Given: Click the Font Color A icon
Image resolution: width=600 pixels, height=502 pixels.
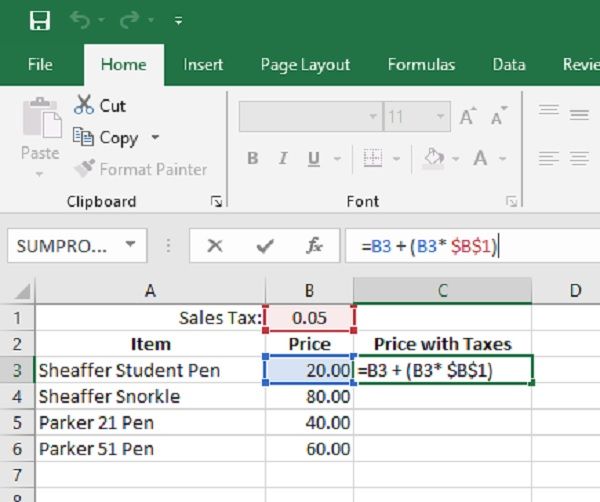Looking at the screenshot, I should tap(480, 158).
